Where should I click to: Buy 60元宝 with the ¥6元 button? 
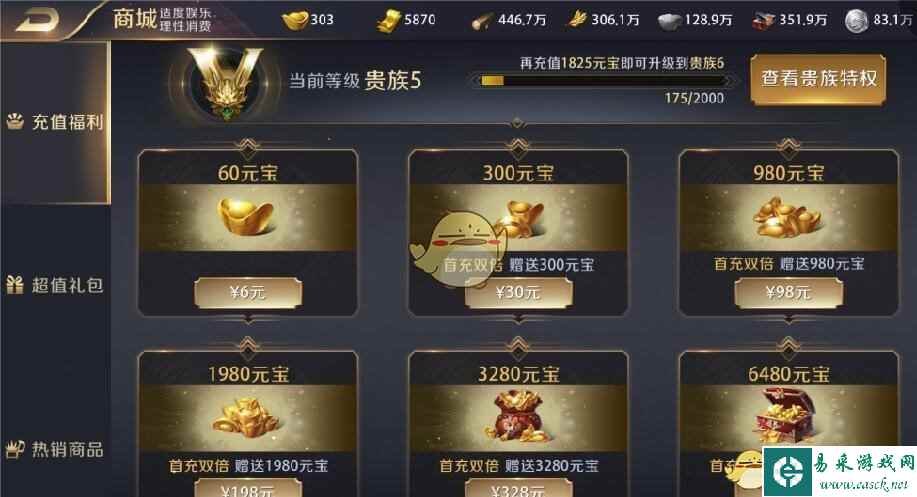(248, 292)
